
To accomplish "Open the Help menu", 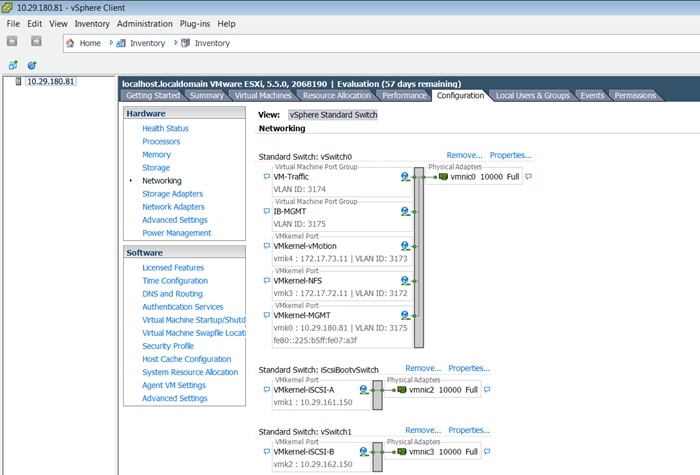I will click(226, 24).
